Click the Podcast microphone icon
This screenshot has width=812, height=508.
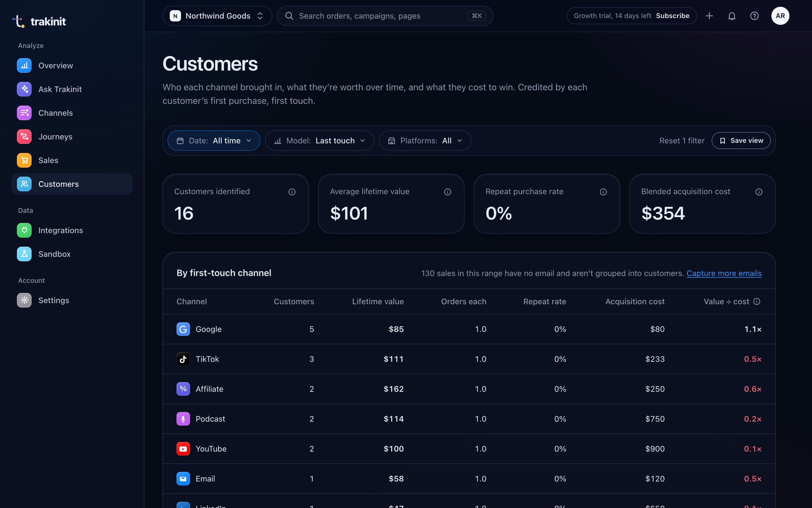tap(183, 419)
